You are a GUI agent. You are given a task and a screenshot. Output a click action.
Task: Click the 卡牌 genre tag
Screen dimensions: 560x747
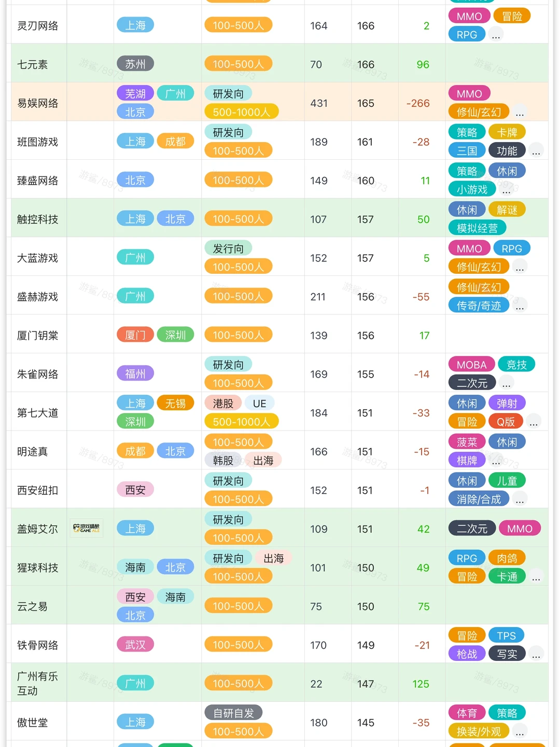point(507,132)
